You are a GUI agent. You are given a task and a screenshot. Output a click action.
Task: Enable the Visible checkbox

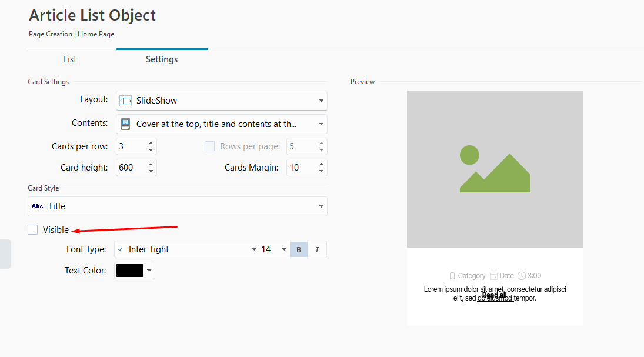33,230
